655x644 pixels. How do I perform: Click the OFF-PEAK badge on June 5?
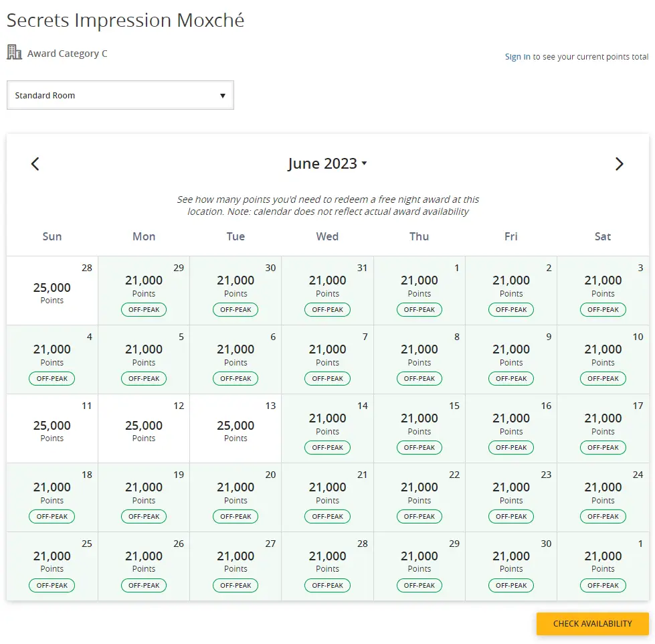tap(144, 379)
